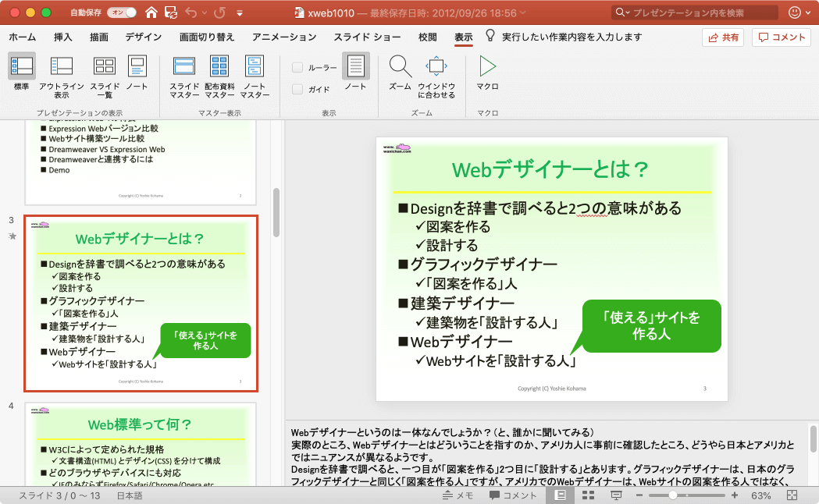Open the smiley feedback icon
Screen dimensions: 819x504
click(795, 12)
